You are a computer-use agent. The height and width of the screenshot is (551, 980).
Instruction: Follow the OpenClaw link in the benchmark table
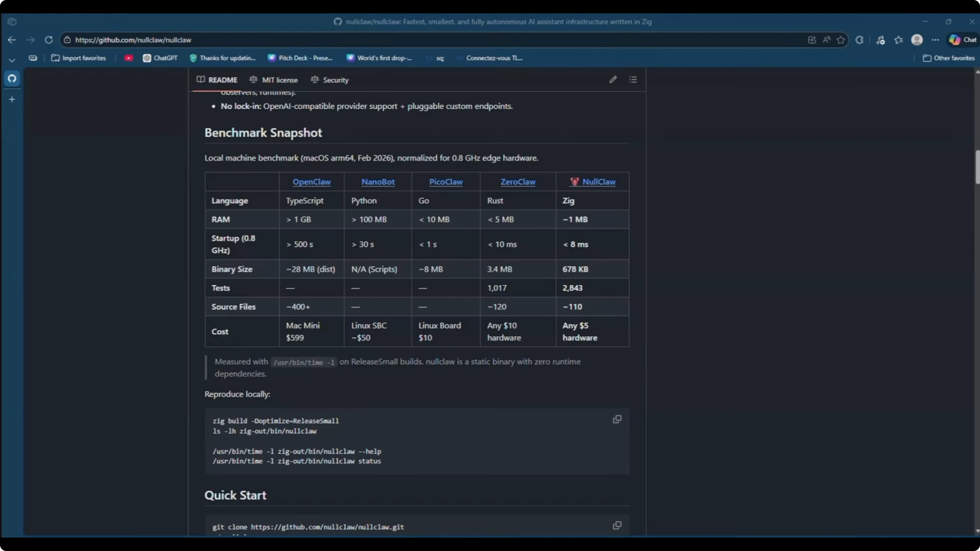tap(311, 182)
